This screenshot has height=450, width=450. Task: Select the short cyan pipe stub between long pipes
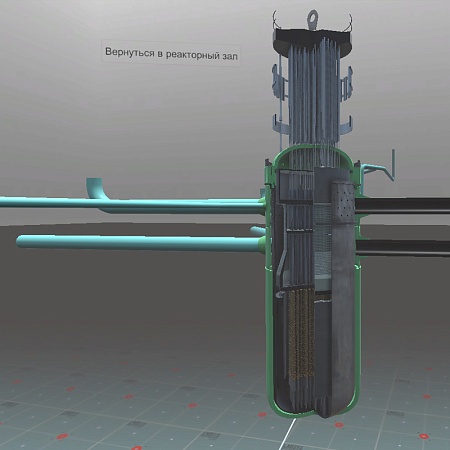point(258,231)
